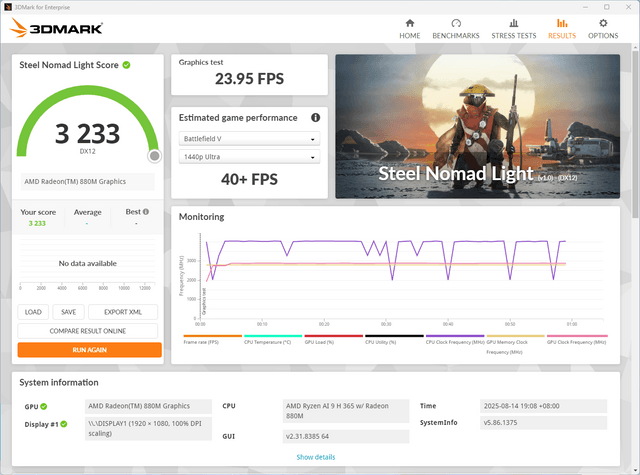
Task: Click the Show details link
Action: click(x=316, y=457)
